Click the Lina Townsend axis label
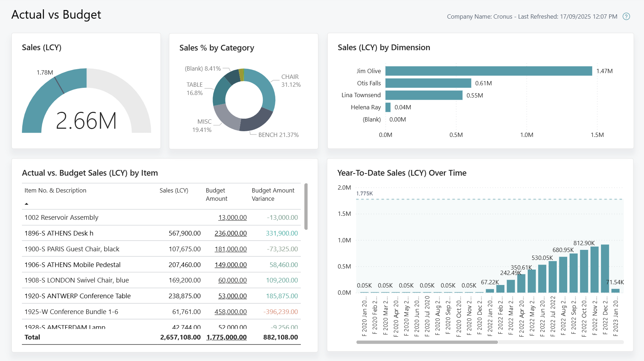The height and width of the screenshot is (361, 644). click(361, 95)
